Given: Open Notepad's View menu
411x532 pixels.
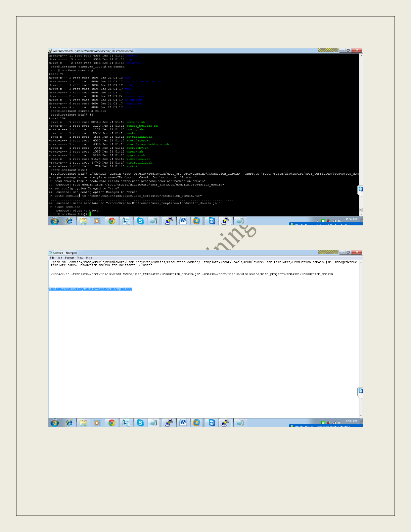Looking at the screenshot, I should [80, 258].
